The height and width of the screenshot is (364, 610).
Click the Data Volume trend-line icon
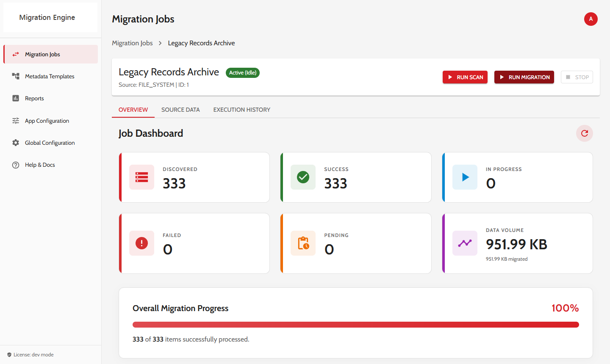(x=465, y=243)
